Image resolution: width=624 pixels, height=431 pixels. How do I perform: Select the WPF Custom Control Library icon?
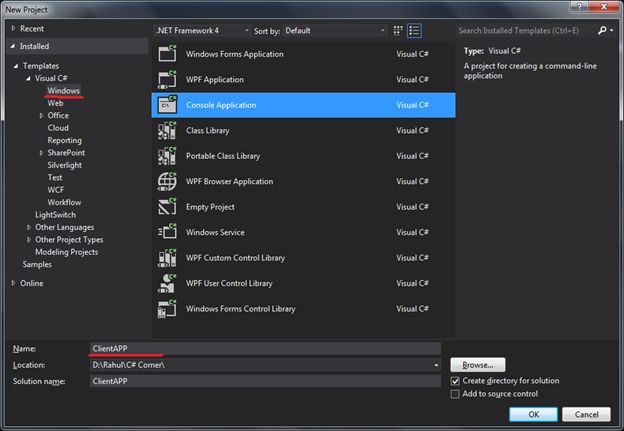tap(167, 257)
